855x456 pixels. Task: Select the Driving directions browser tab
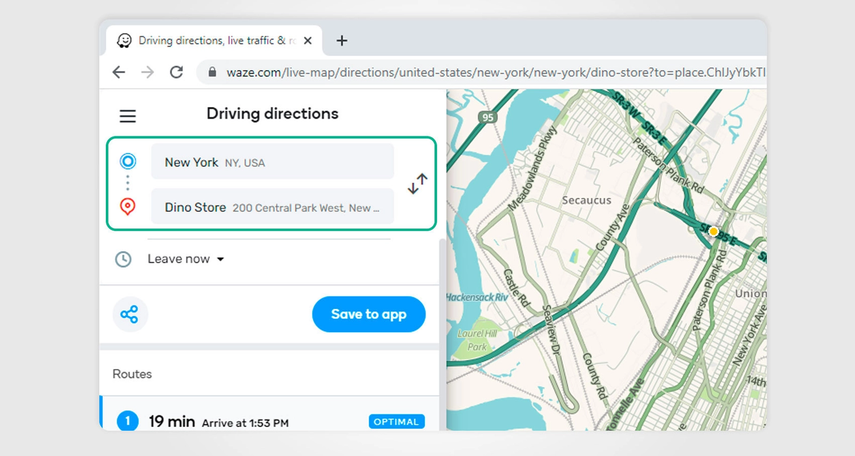(x=214, y=40)
